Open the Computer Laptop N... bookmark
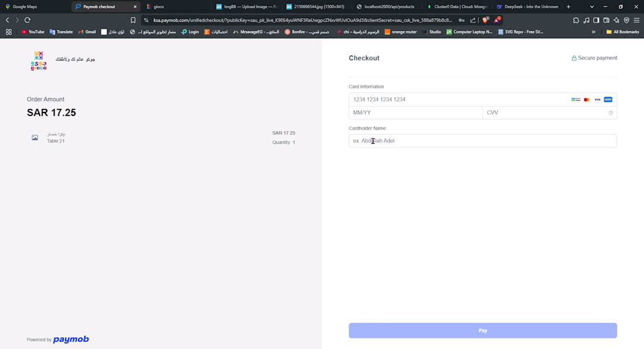Screen dimensions: 644x349 [470, 32]
